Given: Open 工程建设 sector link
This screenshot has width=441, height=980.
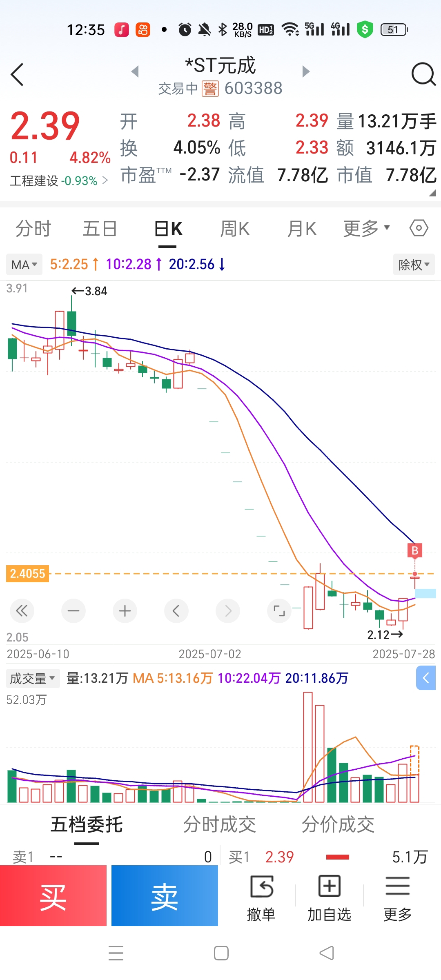Looking at the screenshot, I should click(59, 180).
